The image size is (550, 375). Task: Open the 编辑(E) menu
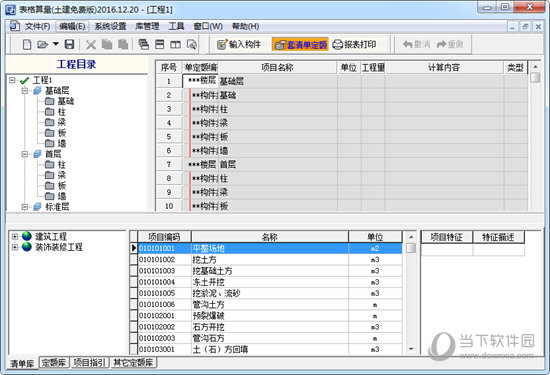click(x=72, y=26)
